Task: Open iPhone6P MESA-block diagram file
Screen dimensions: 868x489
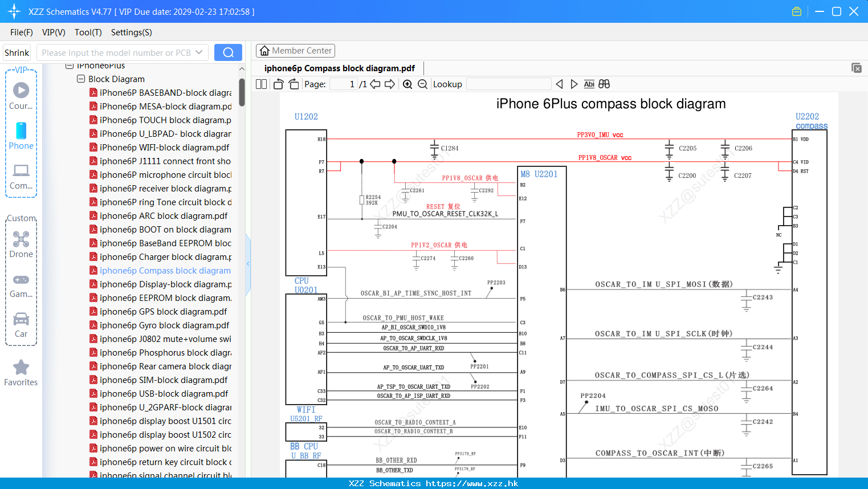Action: click(x=165, y=106)
